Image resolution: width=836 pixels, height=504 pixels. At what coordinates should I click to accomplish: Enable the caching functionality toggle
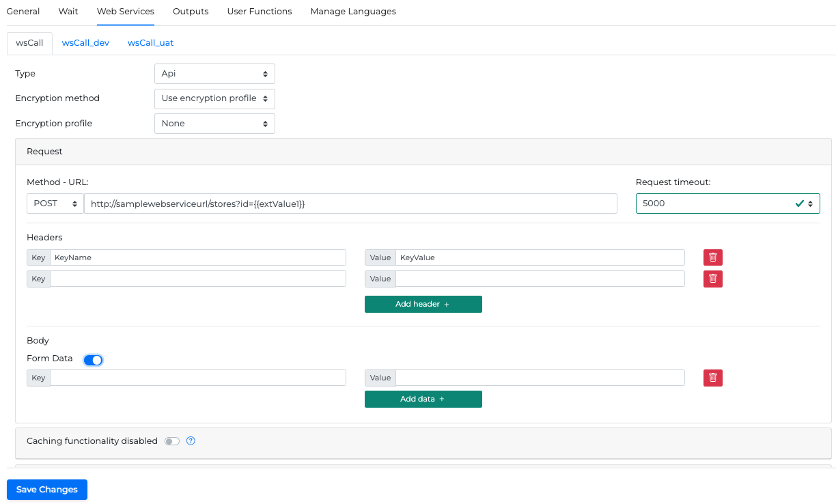tap(172, 441)
